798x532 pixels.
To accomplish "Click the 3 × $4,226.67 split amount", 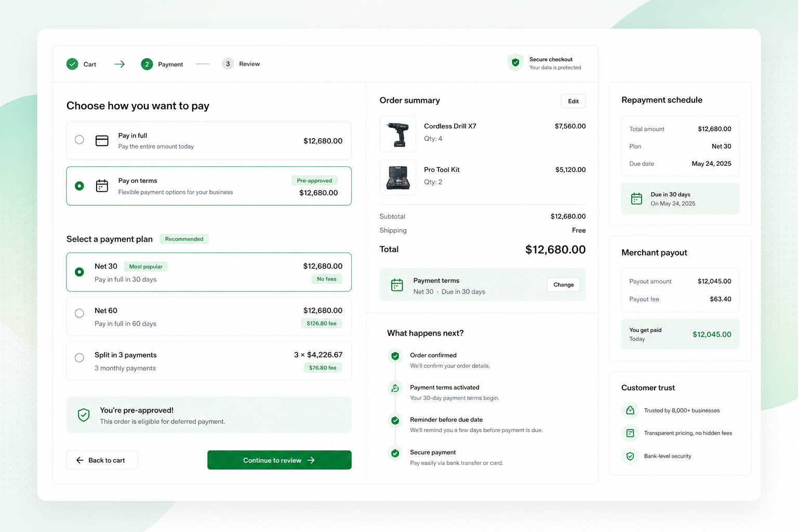I will (318, 355).
